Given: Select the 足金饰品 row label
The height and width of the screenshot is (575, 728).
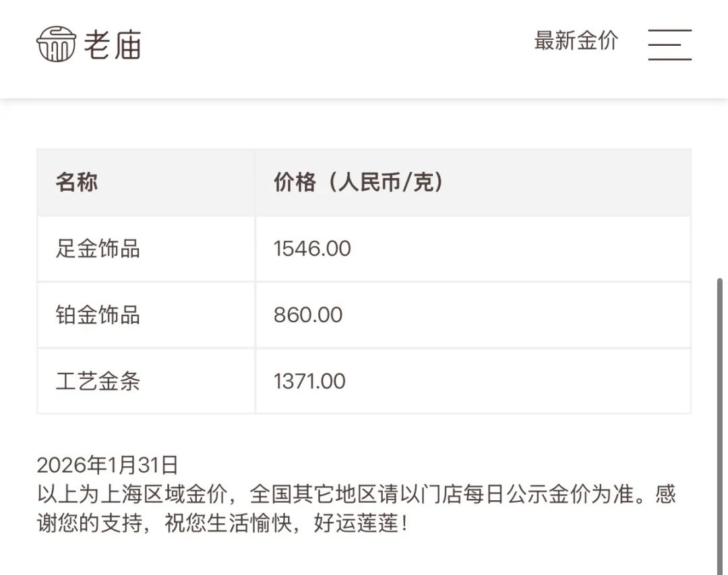Looking at the screenshot, I should [98, 248].
